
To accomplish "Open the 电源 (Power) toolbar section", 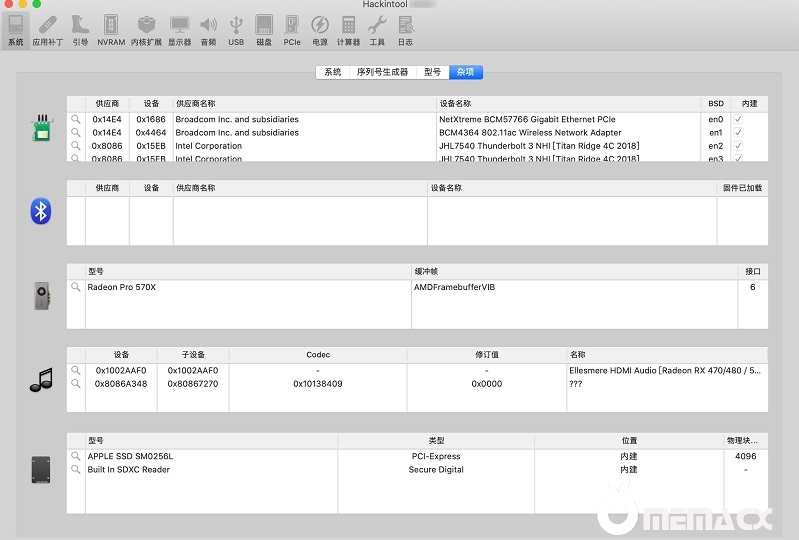I will (x=320, y=29).
